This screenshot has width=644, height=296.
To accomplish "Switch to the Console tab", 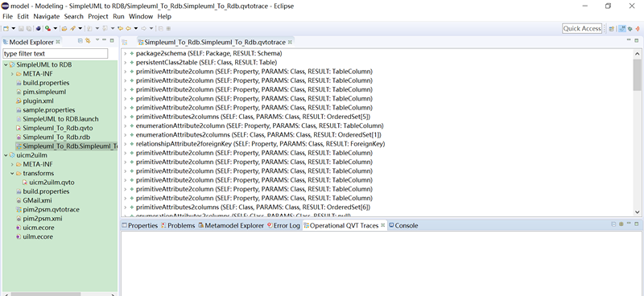I will coord(403,225).
